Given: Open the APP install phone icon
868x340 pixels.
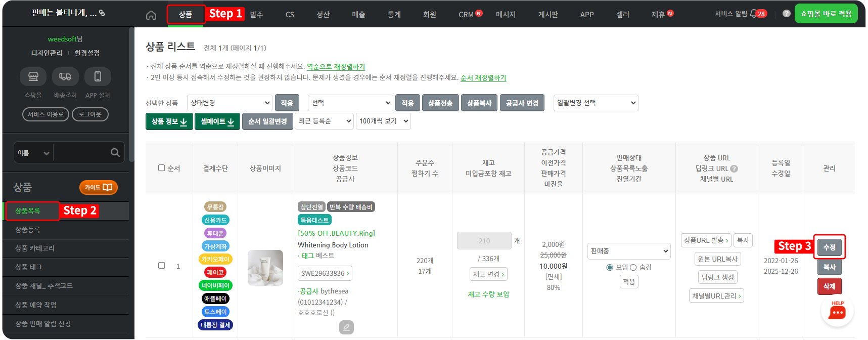Looking at the screenshot, I should tap(98, 76).
